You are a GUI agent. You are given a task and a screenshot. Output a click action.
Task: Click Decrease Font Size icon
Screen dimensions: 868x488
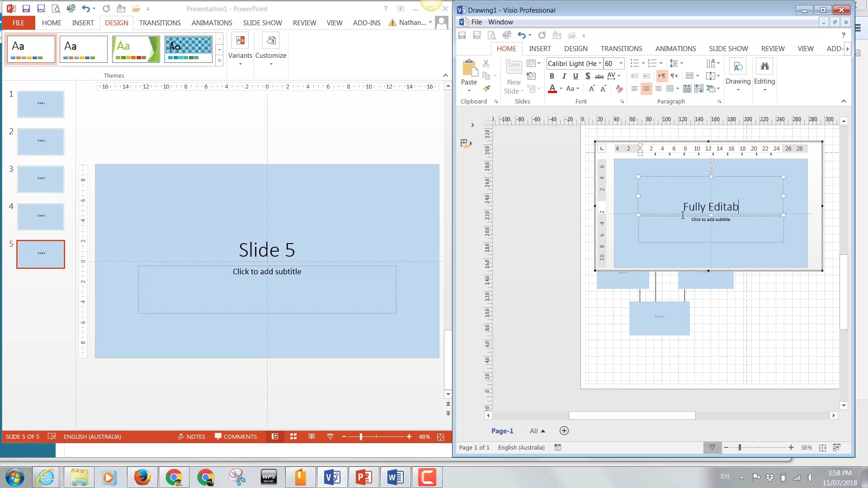coord(603,89)
